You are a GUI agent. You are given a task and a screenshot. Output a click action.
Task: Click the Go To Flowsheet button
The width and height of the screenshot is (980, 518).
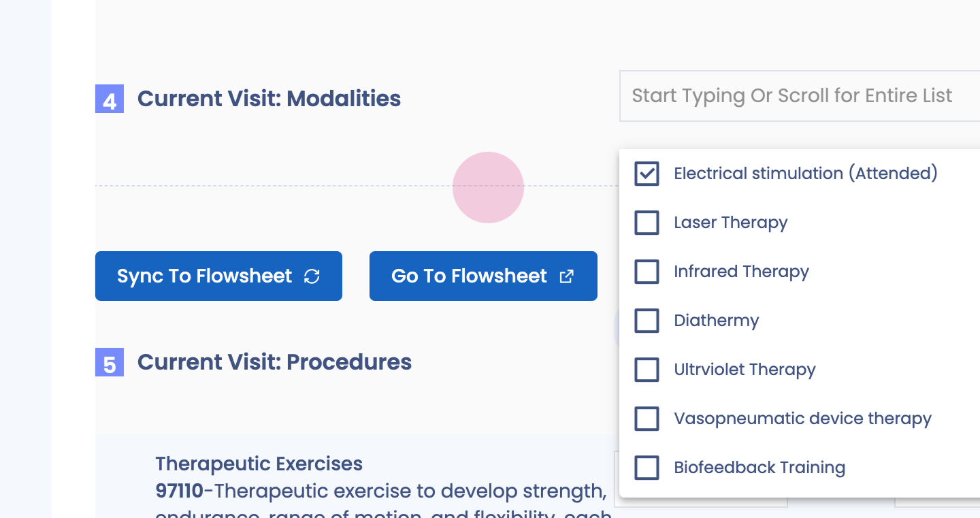click(x=470, y=276)
